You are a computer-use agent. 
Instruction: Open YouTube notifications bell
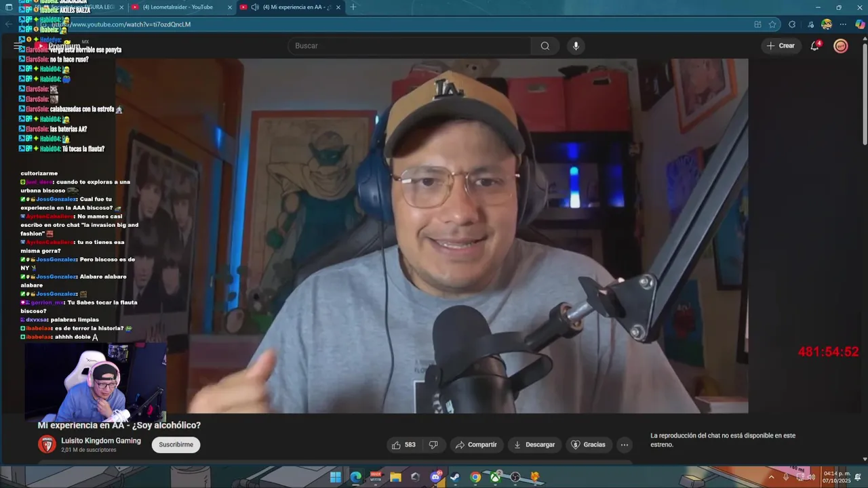pos(815,46)
